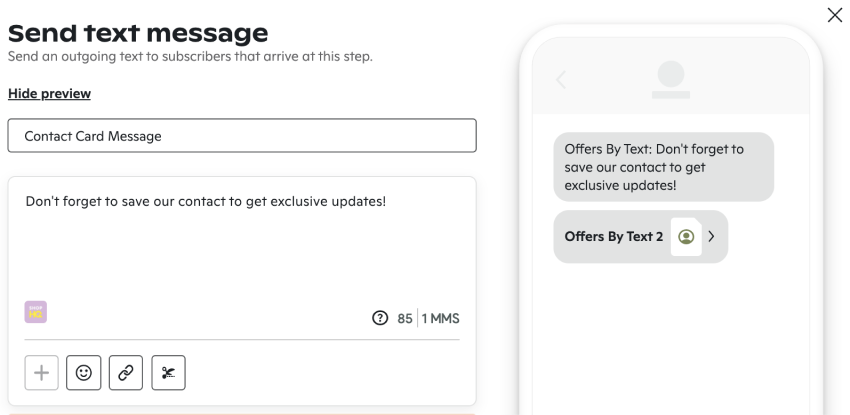850x415 pixels.
Task: Click the outgoing text description subtitle
Action: pos(190,56)
